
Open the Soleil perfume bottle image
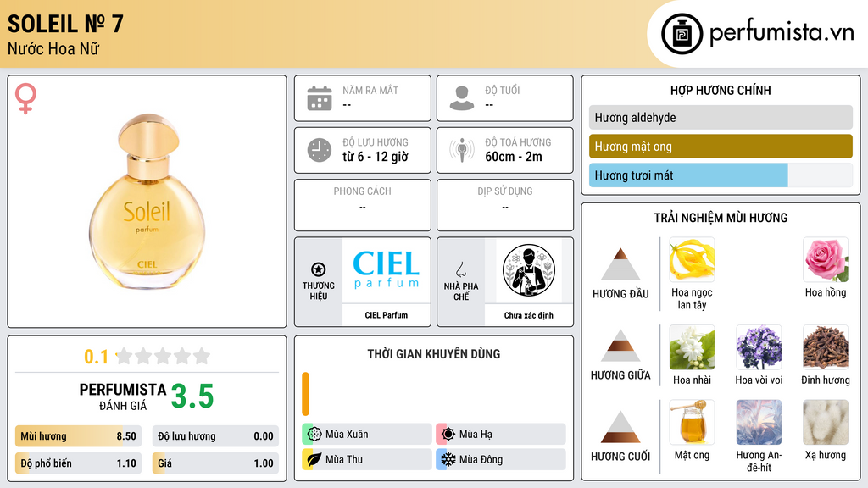[147, 202]
